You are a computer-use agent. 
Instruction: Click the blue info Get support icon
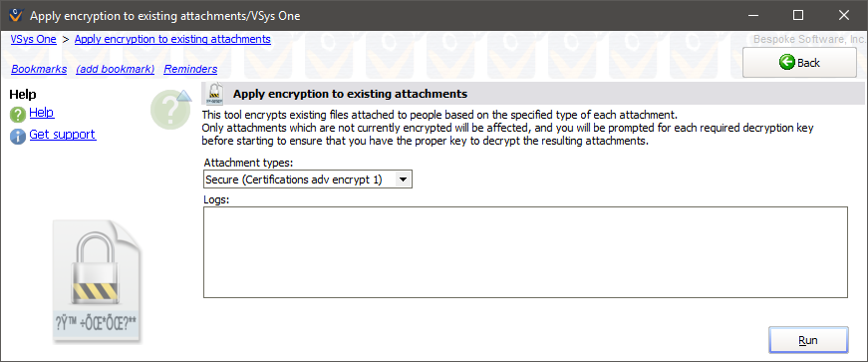pyautogui.click(x=18, y=136)
